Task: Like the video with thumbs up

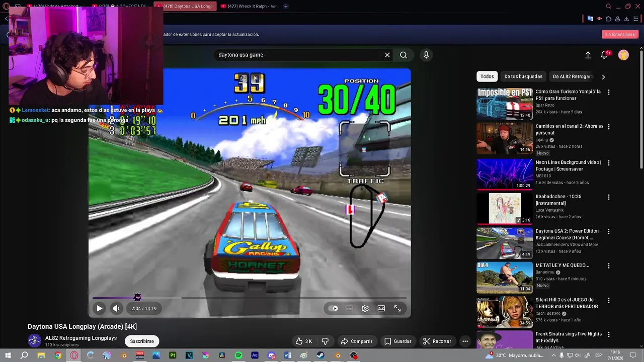Action: point(303,341)
